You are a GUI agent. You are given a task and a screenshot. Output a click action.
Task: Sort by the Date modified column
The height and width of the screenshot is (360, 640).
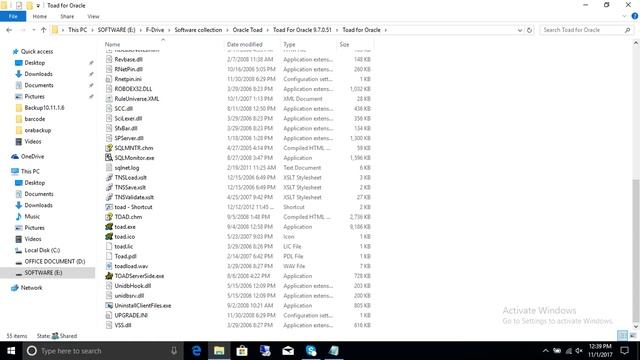[x=244, y=44]
